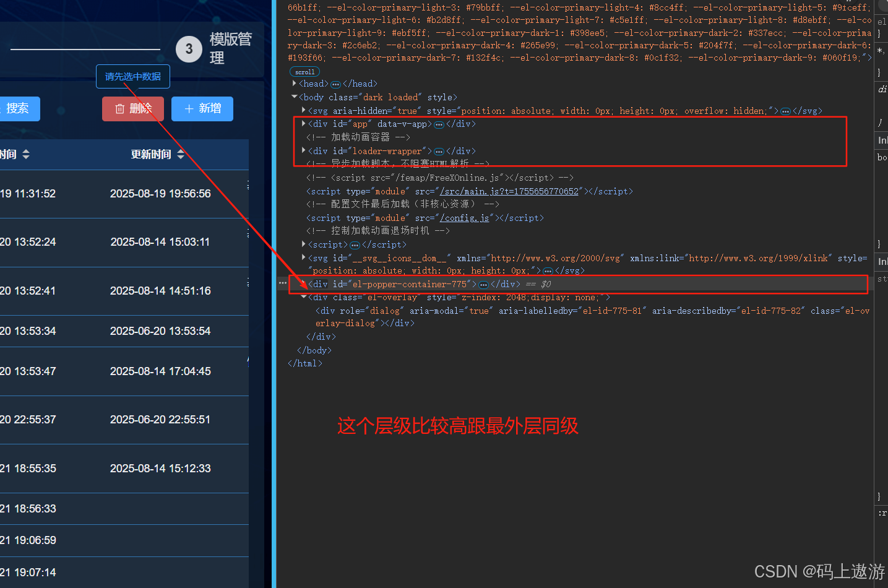Select step 3 circle for 模版管理

point(189,49)
